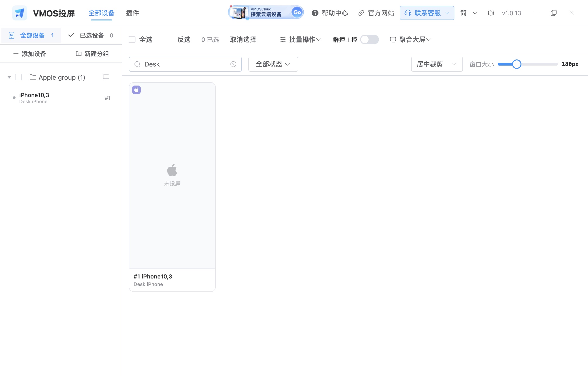The height and width of the screenshot is (376, 588).
Task: Click the selected devices checkmark icon
Action: coord(71,35)
